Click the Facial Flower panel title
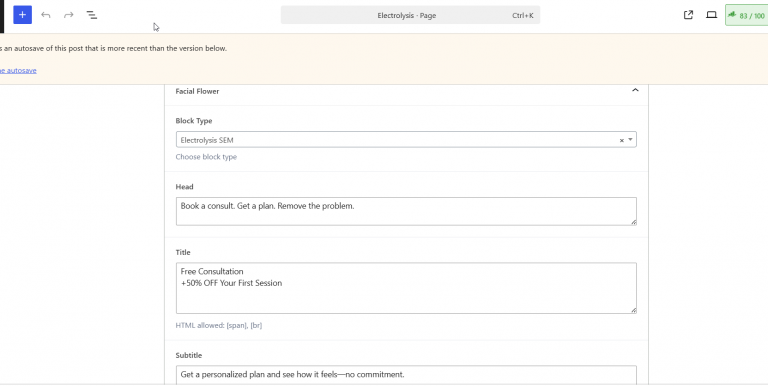 [x=197, y=91]
